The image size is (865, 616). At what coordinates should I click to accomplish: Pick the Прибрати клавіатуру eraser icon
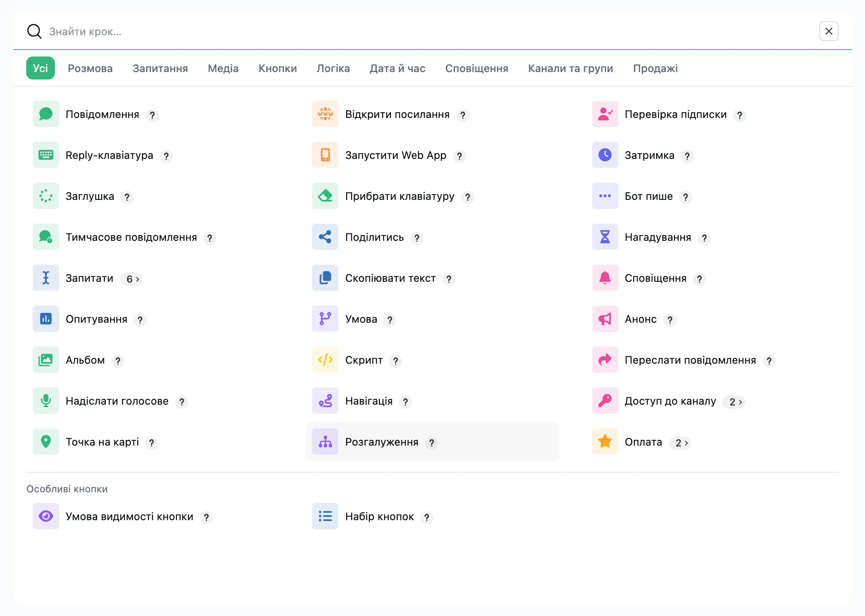325,196
